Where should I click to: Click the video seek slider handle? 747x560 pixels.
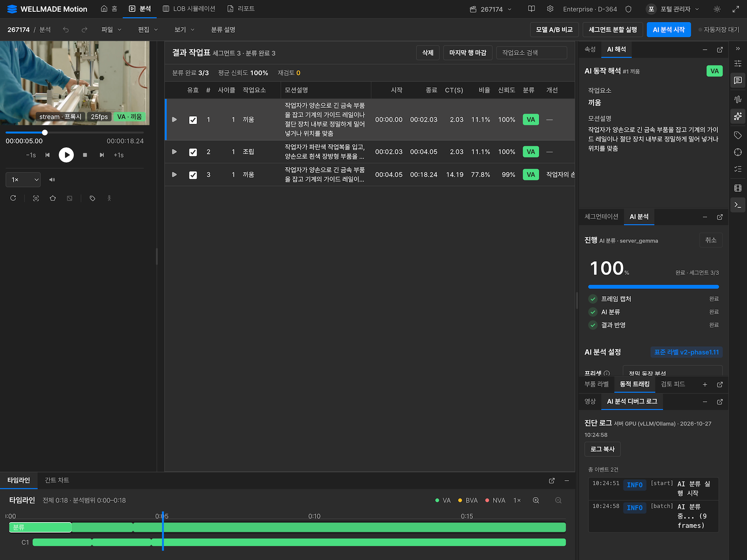click(45, 133)
